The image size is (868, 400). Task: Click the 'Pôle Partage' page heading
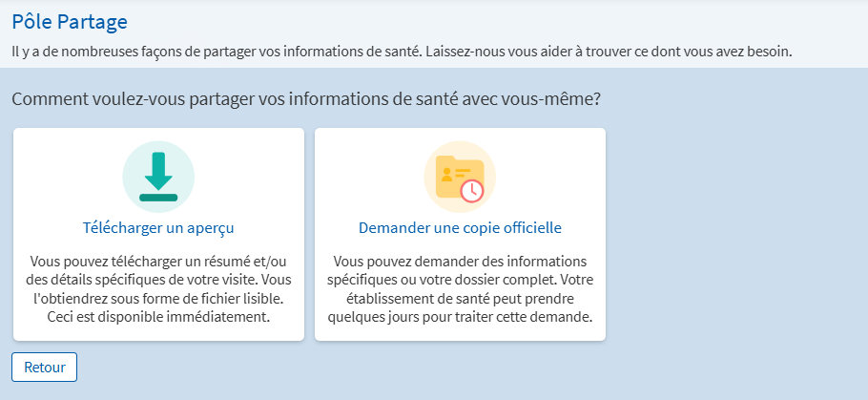click(x=70, y=21)
